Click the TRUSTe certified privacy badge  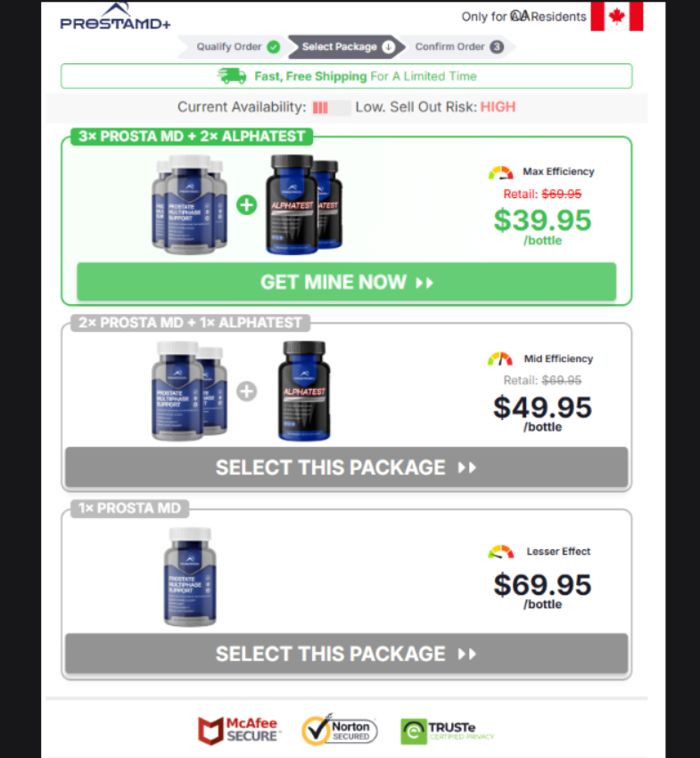pyautogui.click(x=447, y=731)
